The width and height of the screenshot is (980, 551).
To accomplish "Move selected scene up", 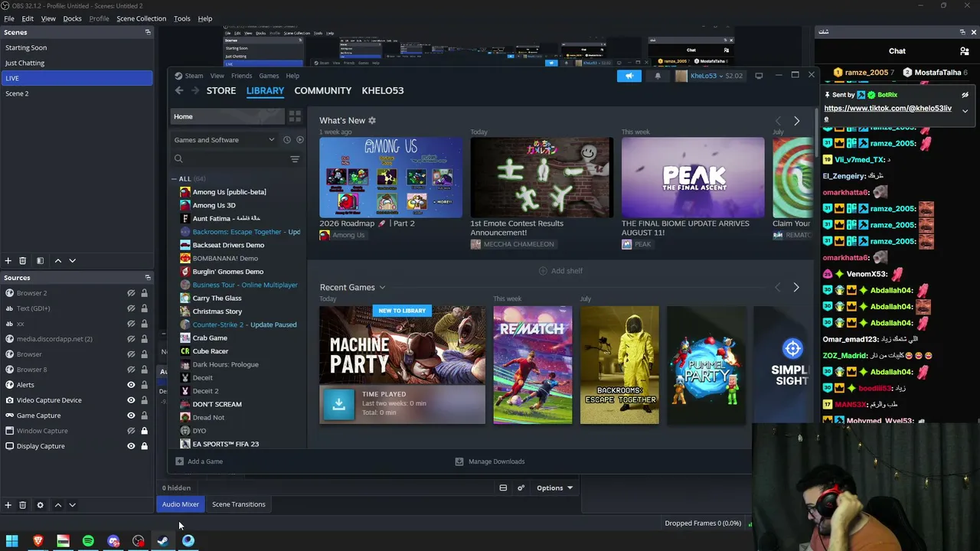I will click(x=57, y=261).
